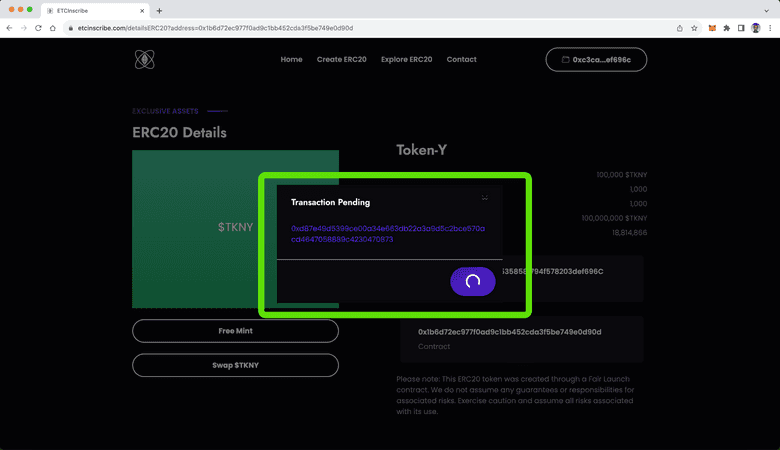Close the Transaction Pending dialog
Screen dimensions: 780x450
point(485,198)
